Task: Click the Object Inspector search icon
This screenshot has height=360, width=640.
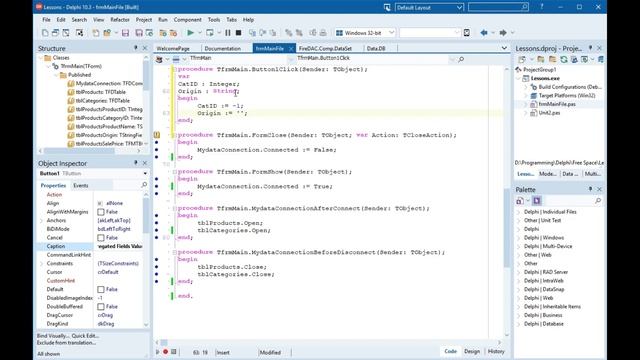Action: (144, 185)
